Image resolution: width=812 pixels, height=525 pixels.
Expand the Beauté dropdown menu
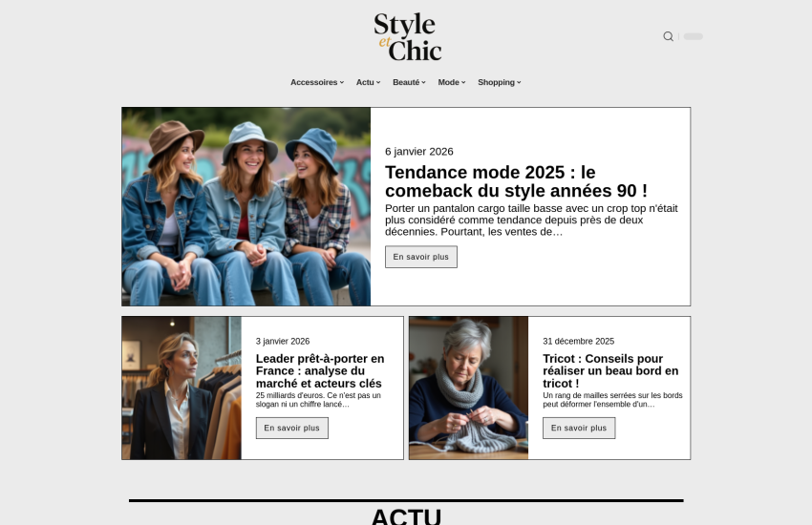(x=409, y=82)
